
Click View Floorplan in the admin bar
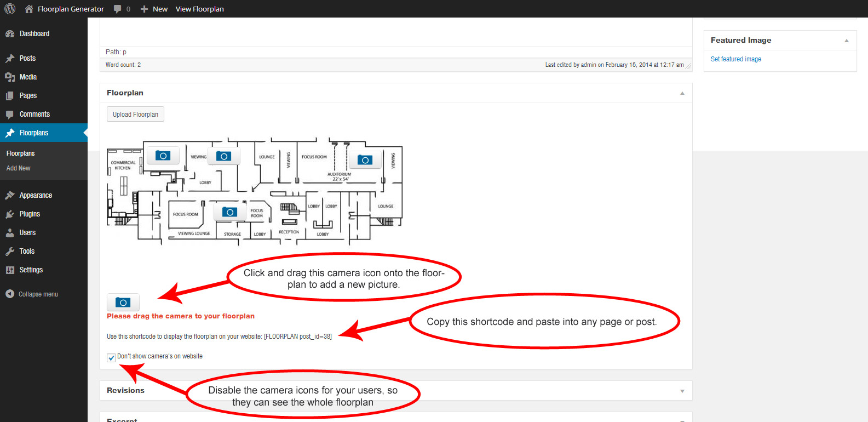point(199,9)
